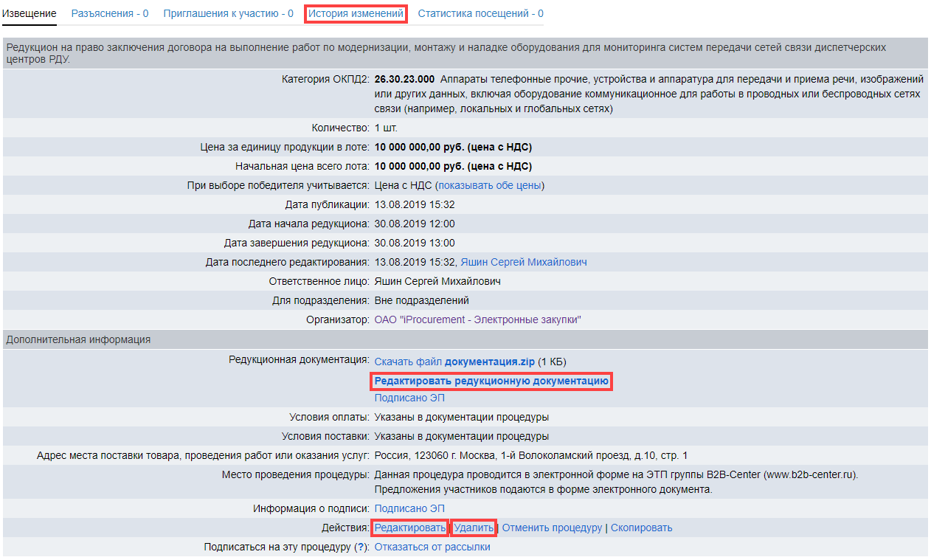Image resolution: width=931 pixels, height=560 pixels.
Task: Click the Удалить action link
Action: 473,528
